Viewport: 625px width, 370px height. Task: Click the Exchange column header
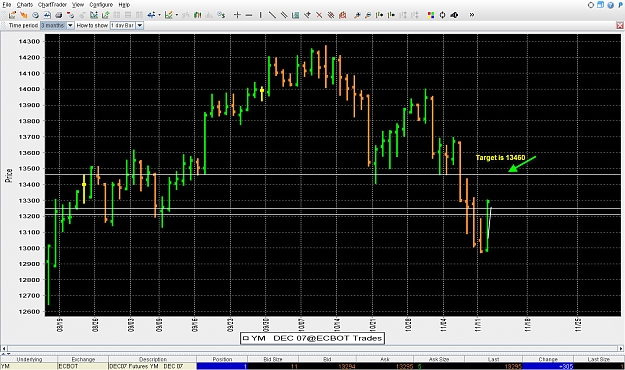click(83, 359)
